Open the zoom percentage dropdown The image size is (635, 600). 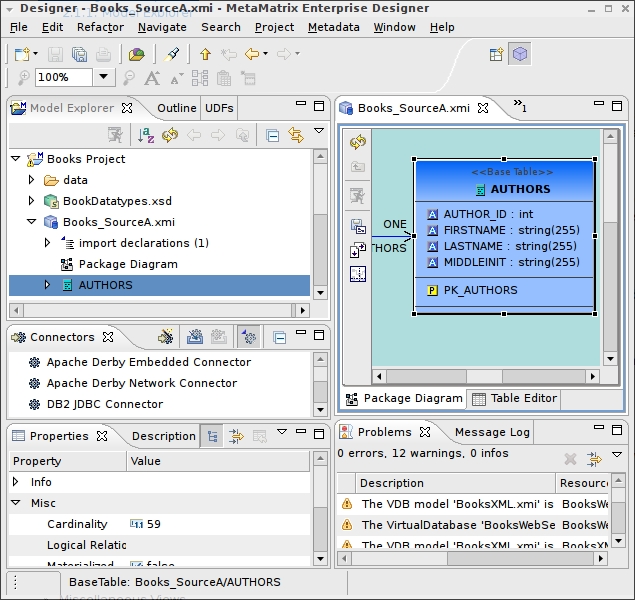point(104,77)
